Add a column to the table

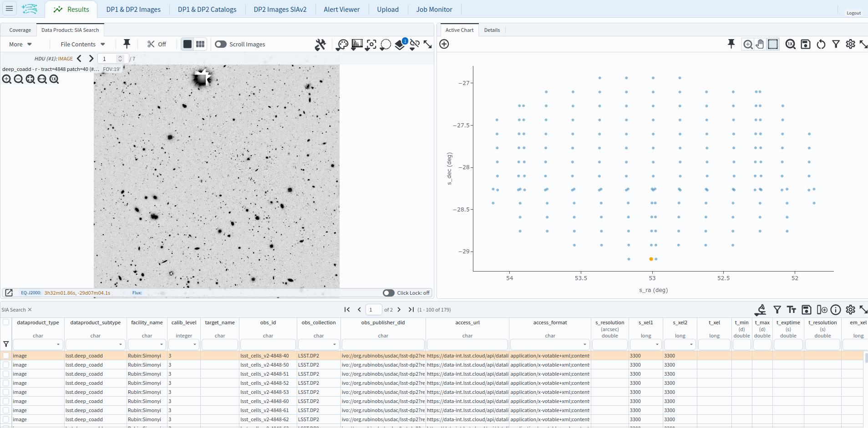pyautogui.click(x=822, y=310)
